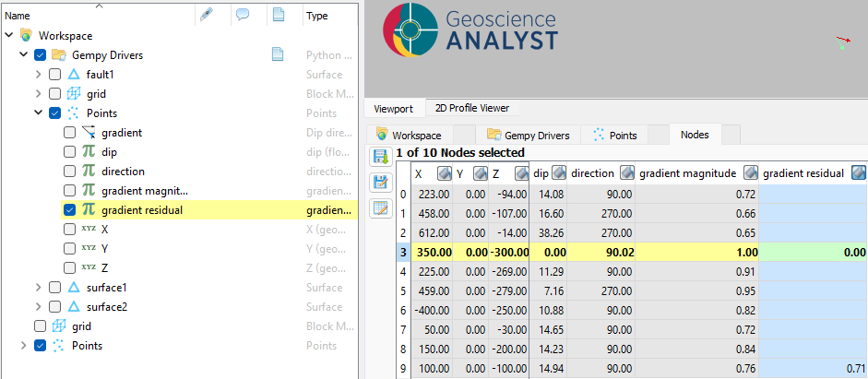868x379 pixels.
Task: Click the document icon on the Gempy Drivers row
Action: tap(277, 55)
